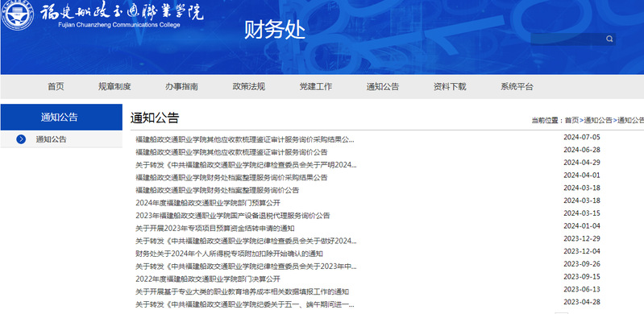Open 2024年度部门预算公开 notice
This screenshot has width=644, height=314.
pos(208,203)
